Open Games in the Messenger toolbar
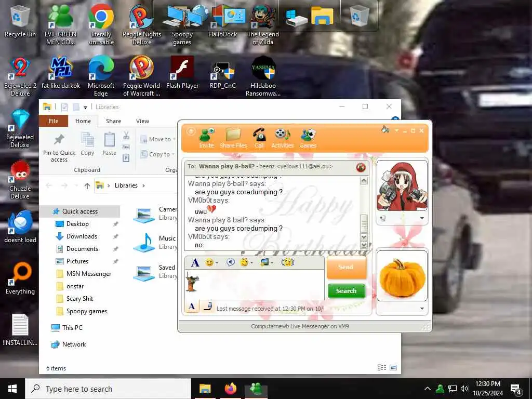This screenshot has height=399, width=532. (x=308, y=138)
